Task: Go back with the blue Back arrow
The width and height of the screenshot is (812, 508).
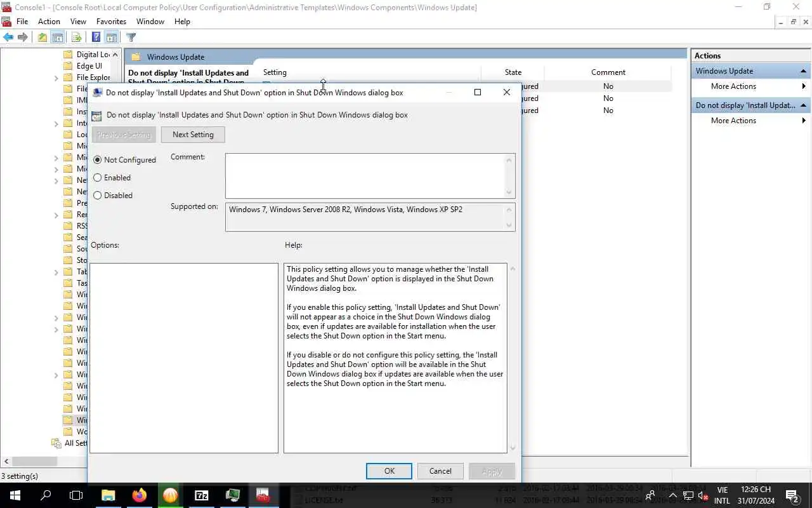Action: (x=8, y=37)
